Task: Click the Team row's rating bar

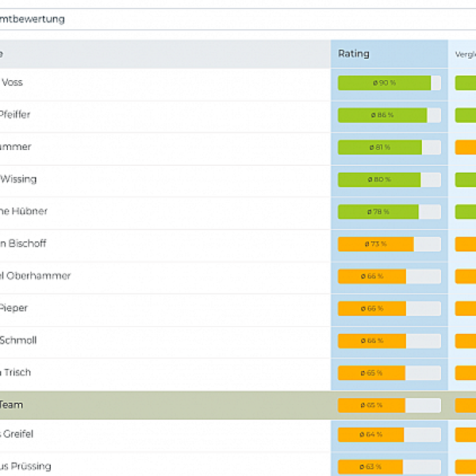Action: coord(390,405)
